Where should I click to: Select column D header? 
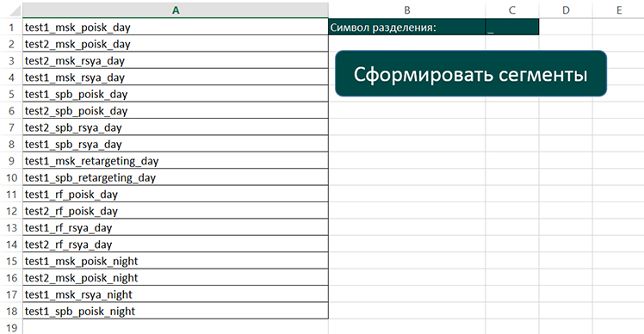click(566, 9)
